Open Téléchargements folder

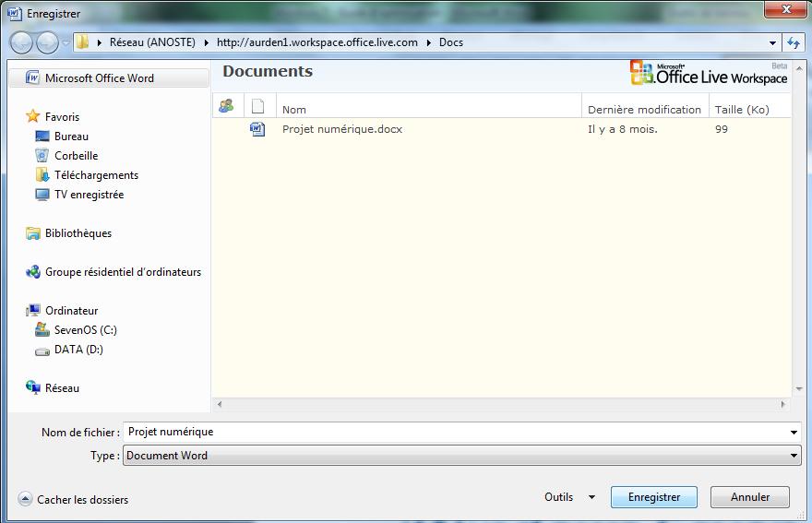(96, 175)
